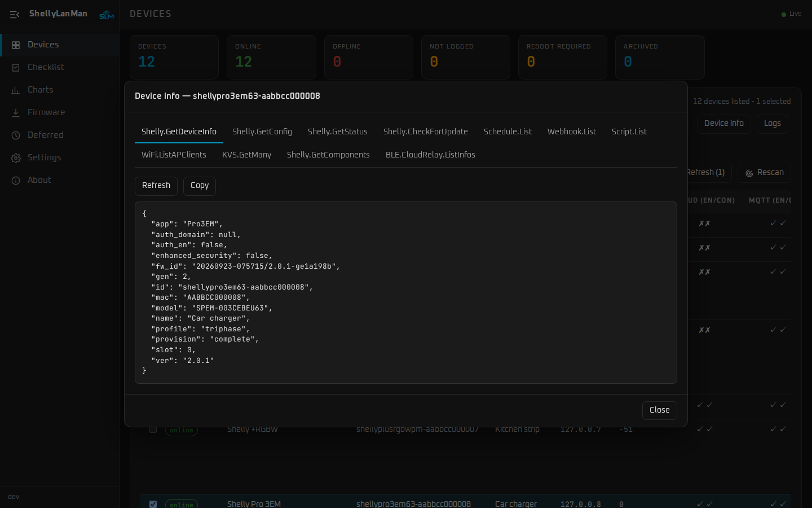Screen dimensions: 812x508
Task: Toggle checkbox for Shelly Pro 3EM row
Action: tap(153, 504)
